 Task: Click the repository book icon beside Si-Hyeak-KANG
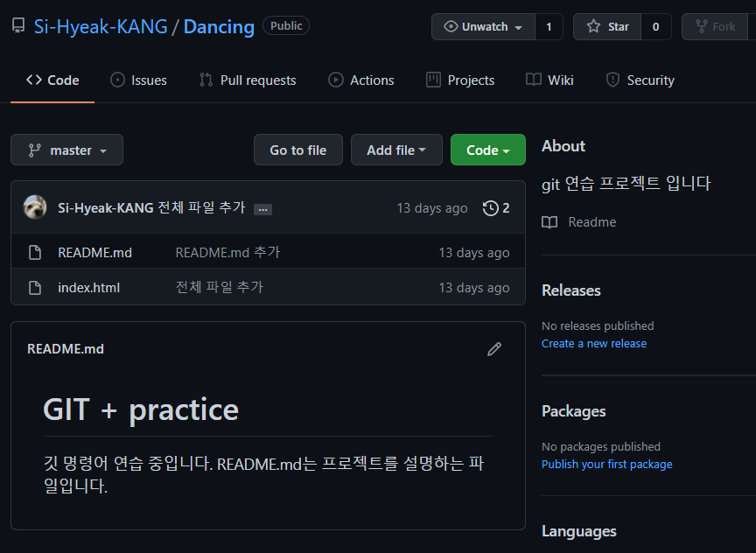point(18,26)
